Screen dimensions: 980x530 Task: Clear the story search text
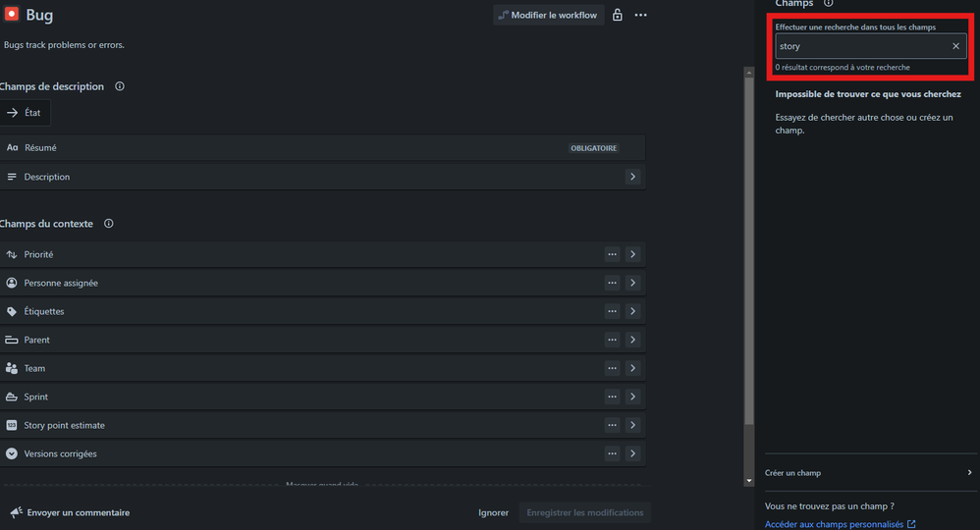pyautogui.click(x=955, y=46)
